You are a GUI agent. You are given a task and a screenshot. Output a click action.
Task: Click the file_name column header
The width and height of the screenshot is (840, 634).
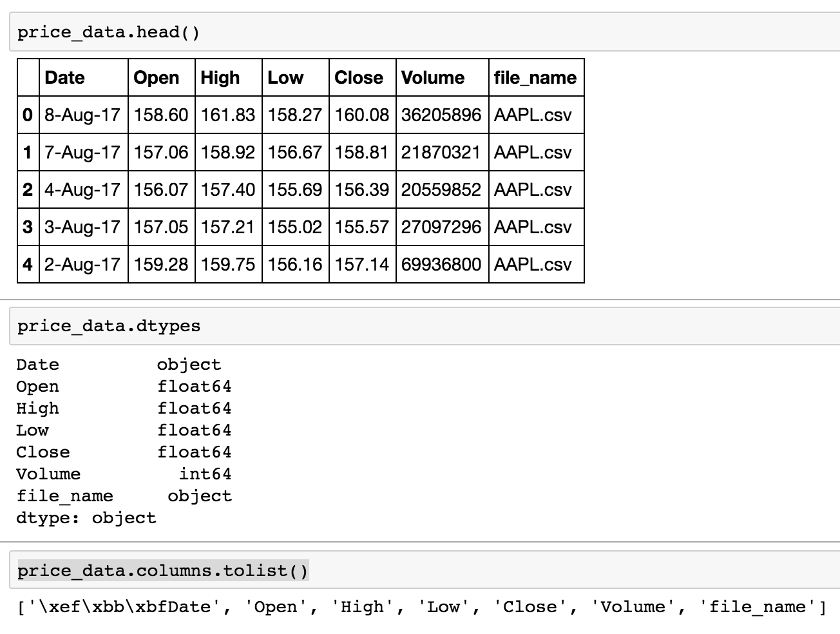(x=535, y=78)
